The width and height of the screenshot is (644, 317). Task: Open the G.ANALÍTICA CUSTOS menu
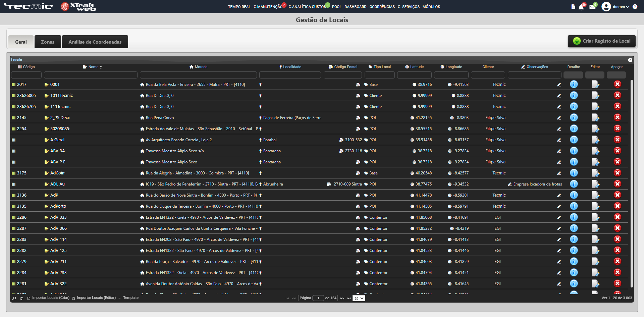[x=307, y=7]
